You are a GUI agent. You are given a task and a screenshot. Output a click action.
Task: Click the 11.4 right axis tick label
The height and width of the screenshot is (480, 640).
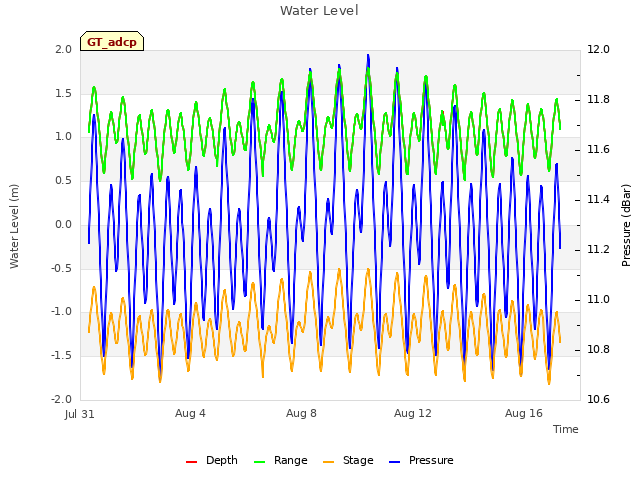pyautogui.click(x=598, y=200)
